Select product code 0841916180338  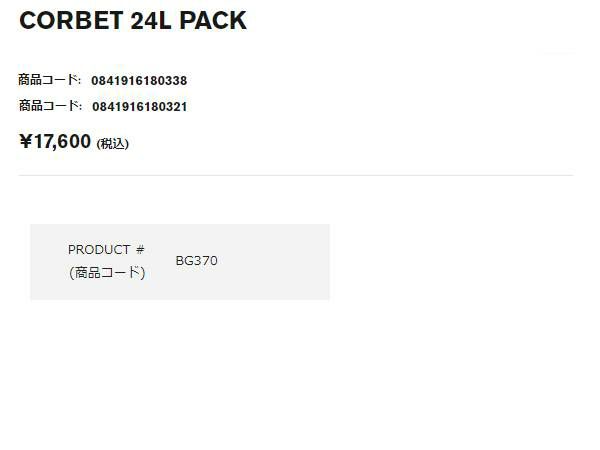click(x=139, y=81)
